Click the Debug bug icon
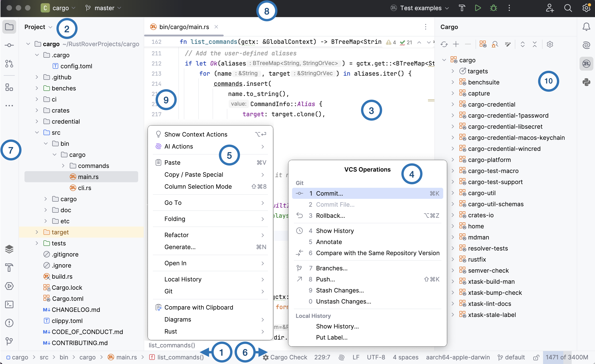Screen dimensions: 595x364 pos(493,8)
